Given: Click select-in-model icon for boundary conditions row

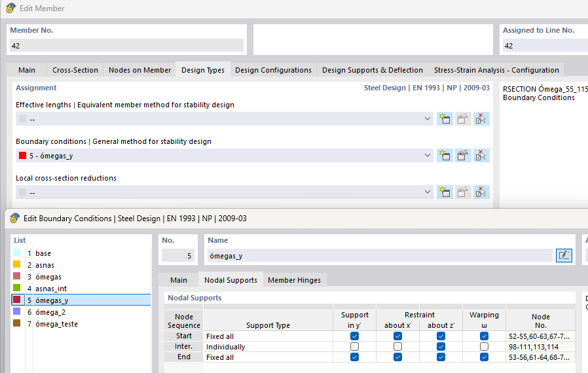Looking at the screenshot, I should point(481,156).
